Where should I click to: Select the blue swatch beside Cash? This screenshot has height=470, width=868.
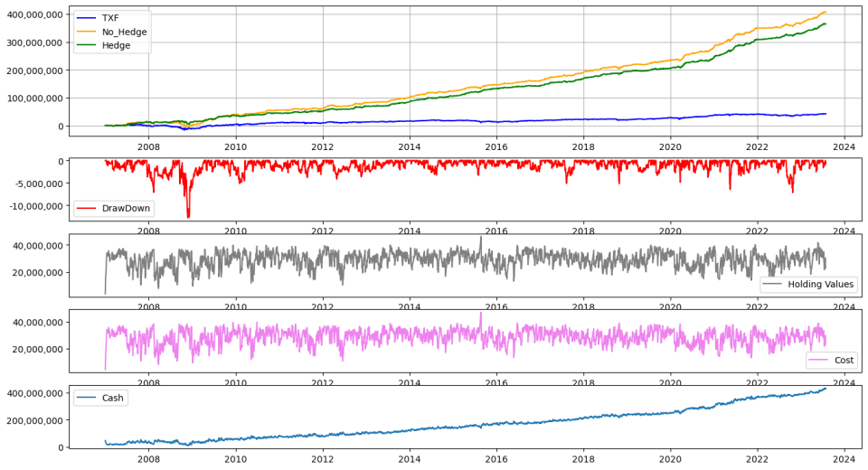coord(87,397)
